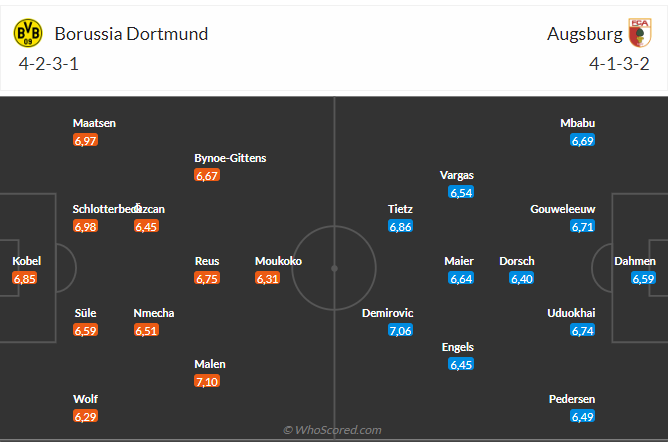Select player Maatsen's name

click(94, 123)
